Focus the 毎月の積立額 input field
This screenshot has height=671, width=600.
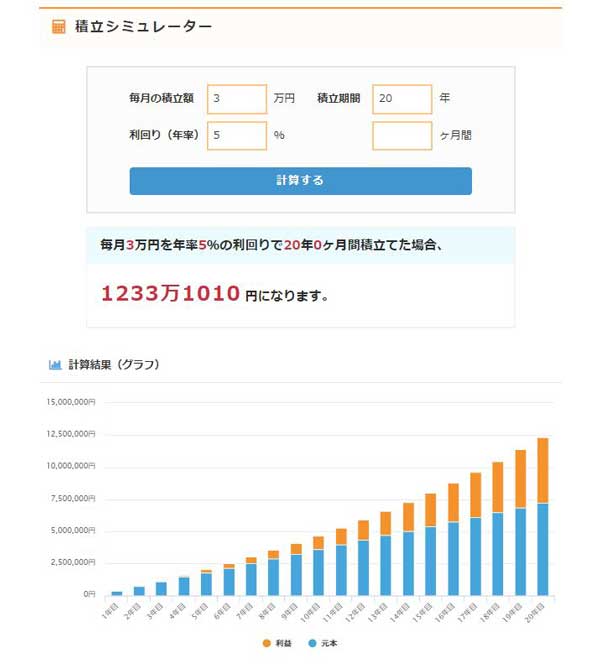(237, 99)
